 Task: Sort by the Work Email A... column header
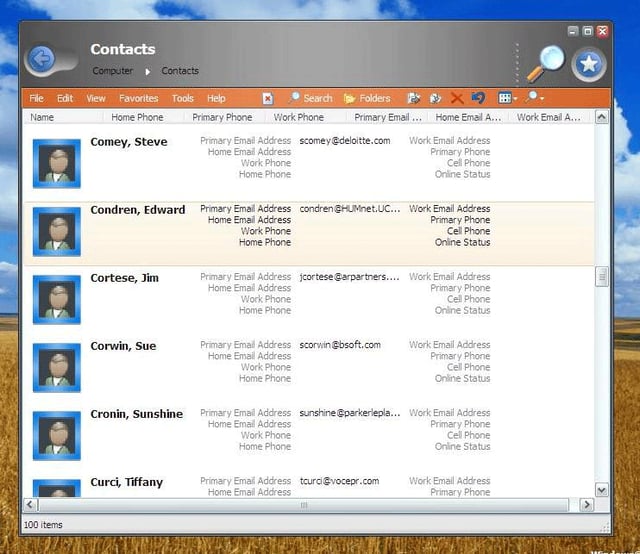[549, 117]
